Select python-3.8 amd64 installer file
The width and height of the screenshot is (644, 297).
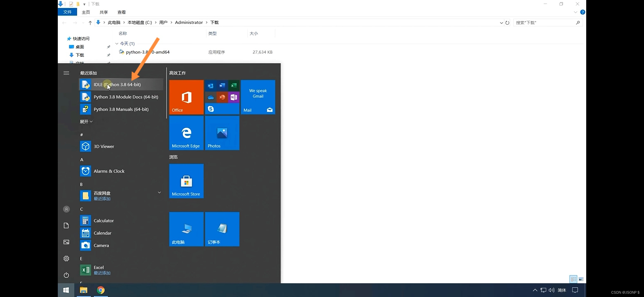point(148,52)
